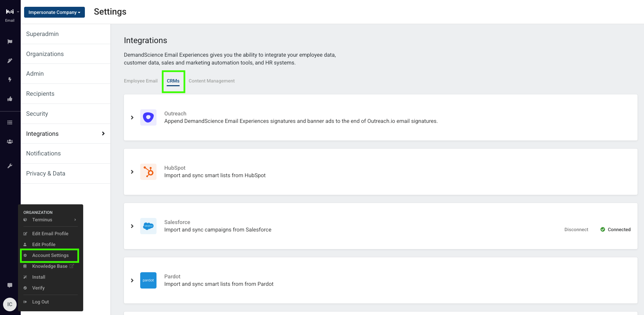The height and width of the screenshot is (315, 644).
Task: Click the Pardot integration title
Action: tap(172, 277)
